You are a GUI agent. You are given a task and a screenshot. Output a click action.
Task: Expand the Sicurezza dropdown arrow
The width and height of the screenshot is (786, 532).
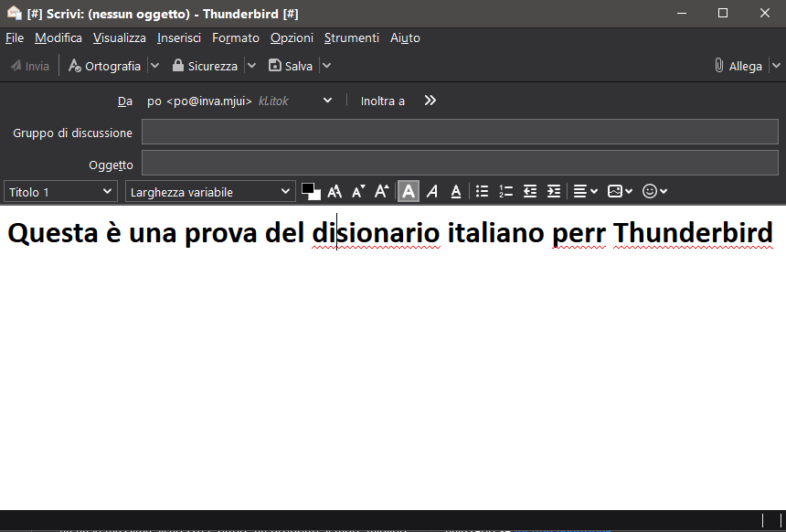pyautogui.click(x=251, y=66)
